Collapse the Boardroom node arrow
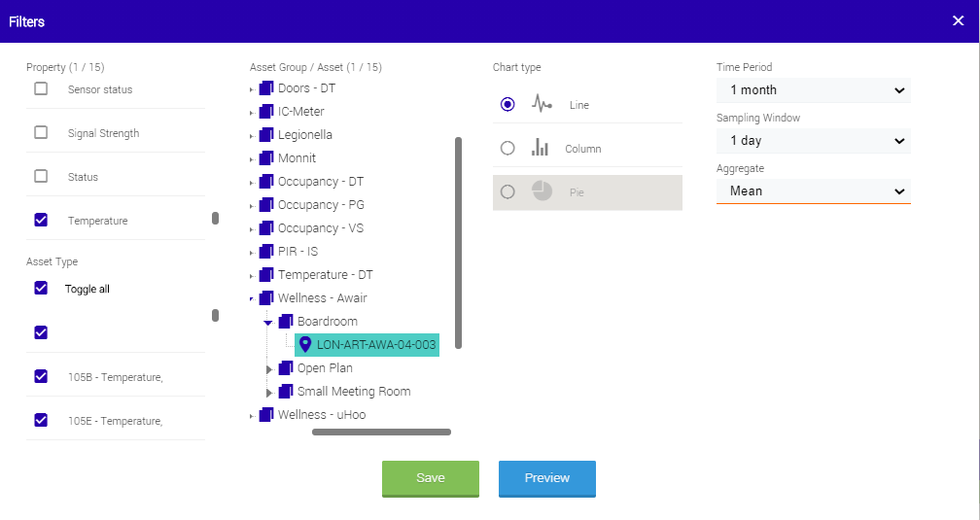980x520 pixels. coord(268,323)
